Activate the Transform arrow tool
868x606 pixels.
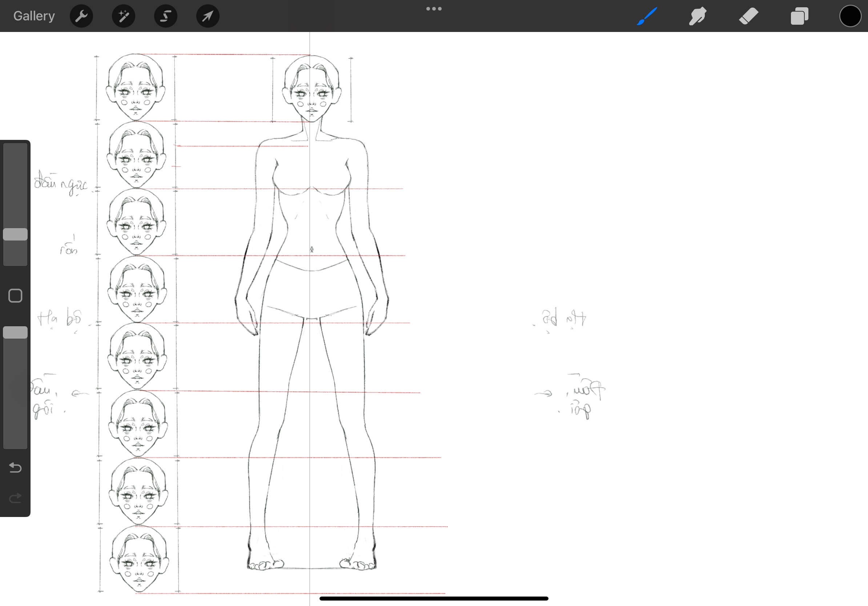[x=208, y=16]
